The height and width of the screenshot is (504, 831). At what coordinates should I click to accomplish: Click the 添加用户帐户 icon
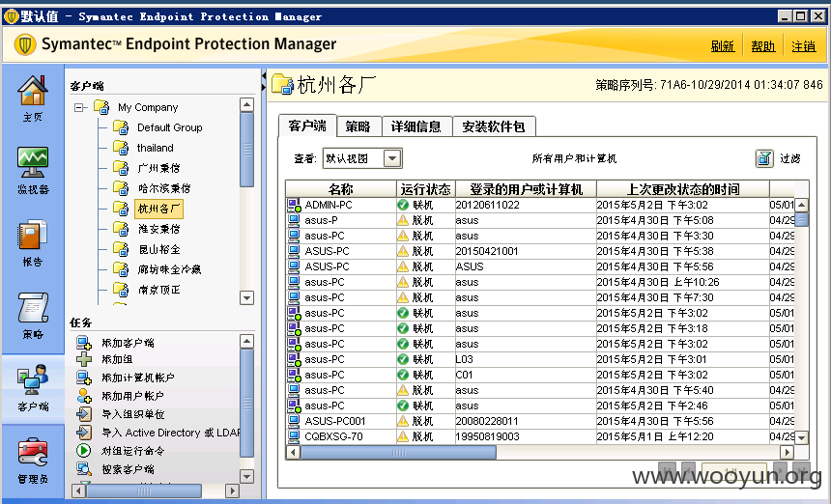pyautogui.click(x=84, y=396)
